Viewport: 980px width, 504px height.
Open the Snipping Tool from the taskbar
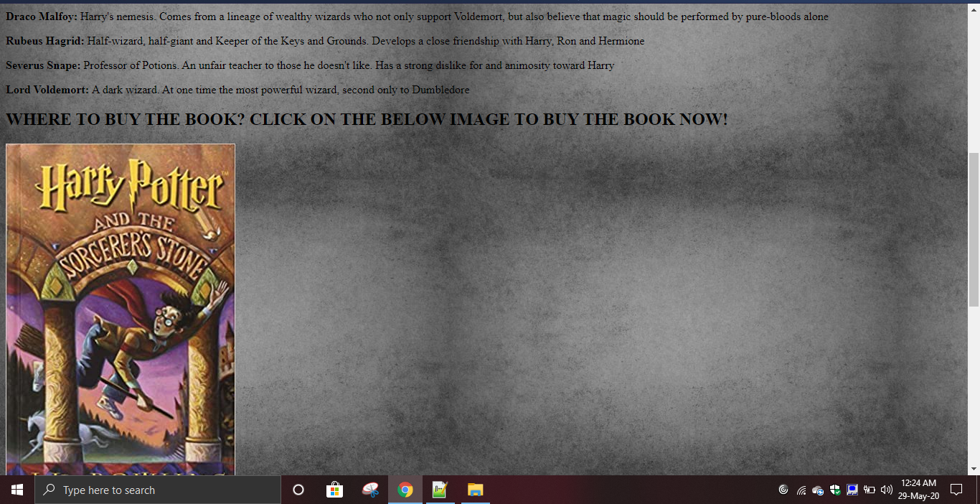coord(371,490)
